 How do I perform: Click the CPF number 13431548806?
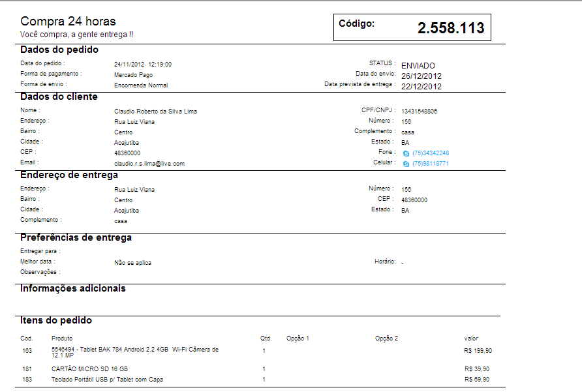tap(419, 111)
